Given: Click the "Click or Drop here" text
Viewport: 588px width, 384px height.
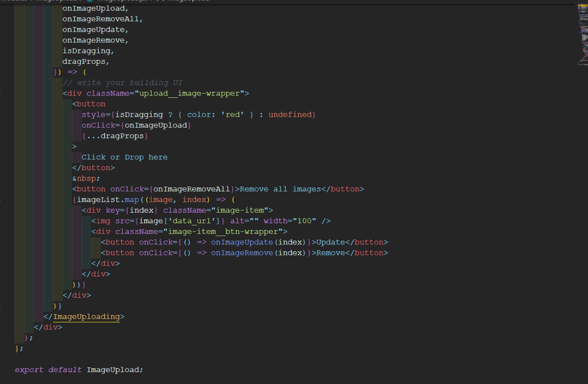Looking at the screenshot, I should pyautogui.click(x=124, y=157).
